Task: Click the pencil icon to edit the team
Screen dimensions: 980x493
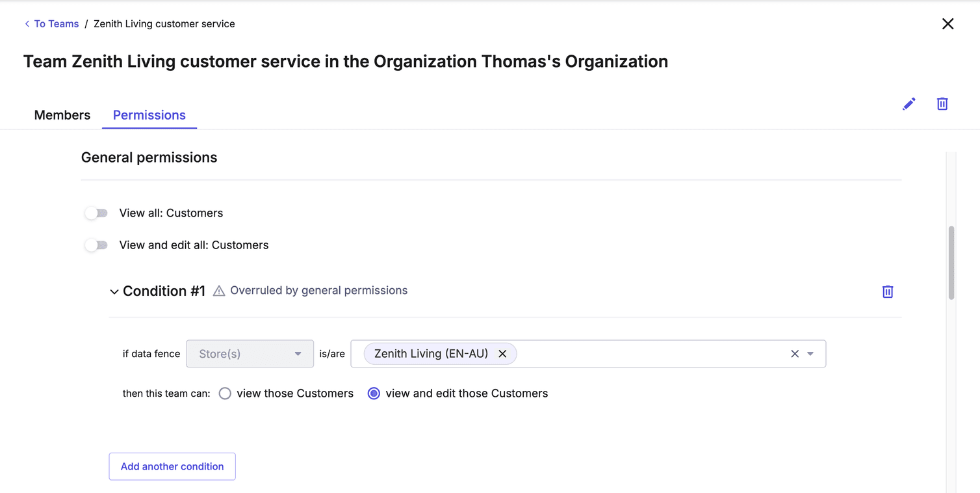Action: (909, 103)
